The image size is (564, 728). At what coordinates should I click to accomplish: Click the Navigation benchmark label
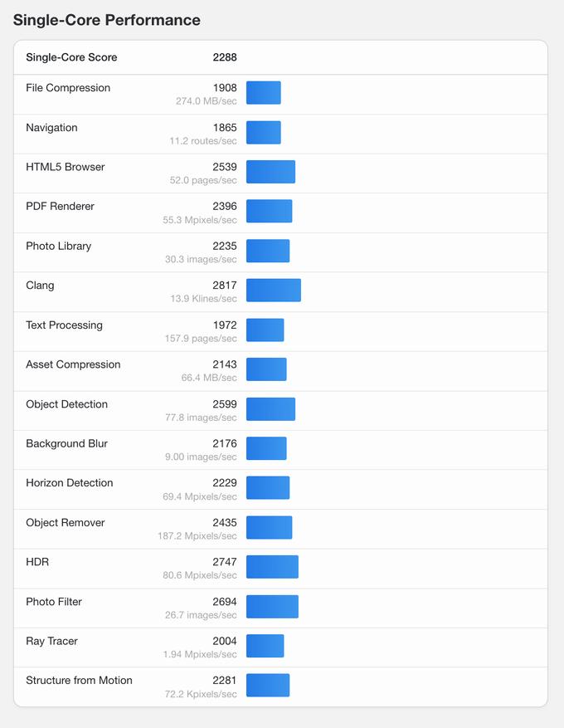coord(51,128)
